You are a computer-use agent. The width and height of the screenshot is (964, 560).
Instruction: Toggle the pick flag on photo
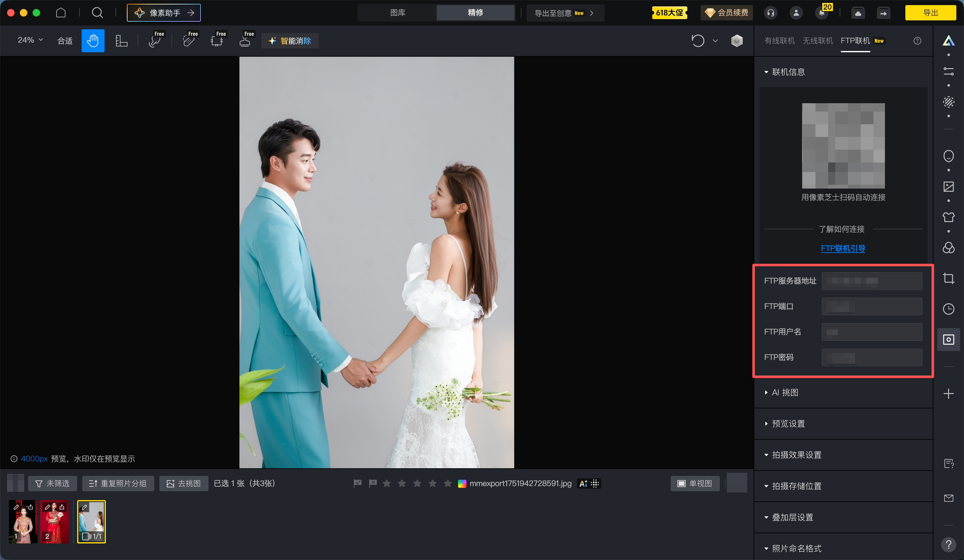(x=357, y=484)
